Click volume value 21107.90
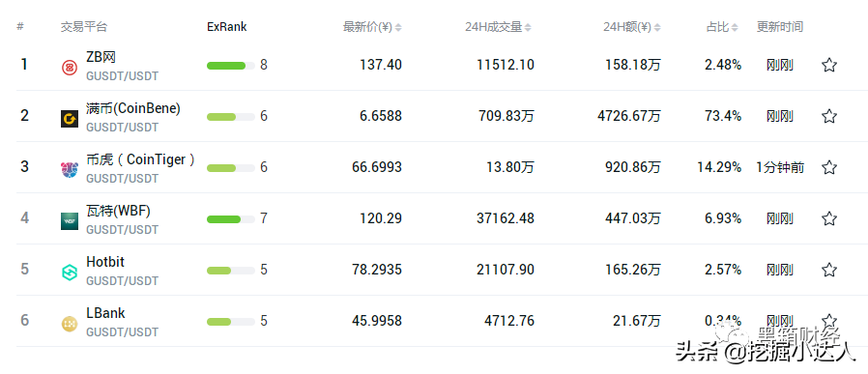 [506, 270]
